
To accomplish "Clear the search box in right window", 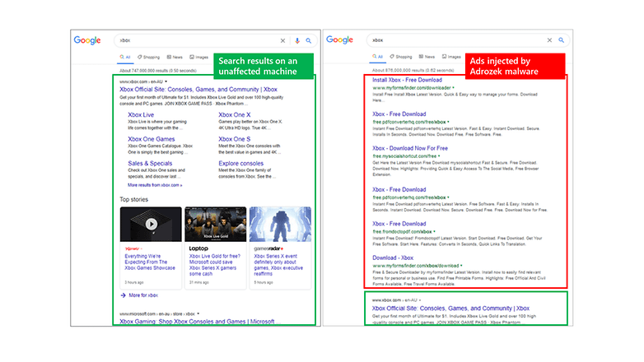I will tap(549, 40).
